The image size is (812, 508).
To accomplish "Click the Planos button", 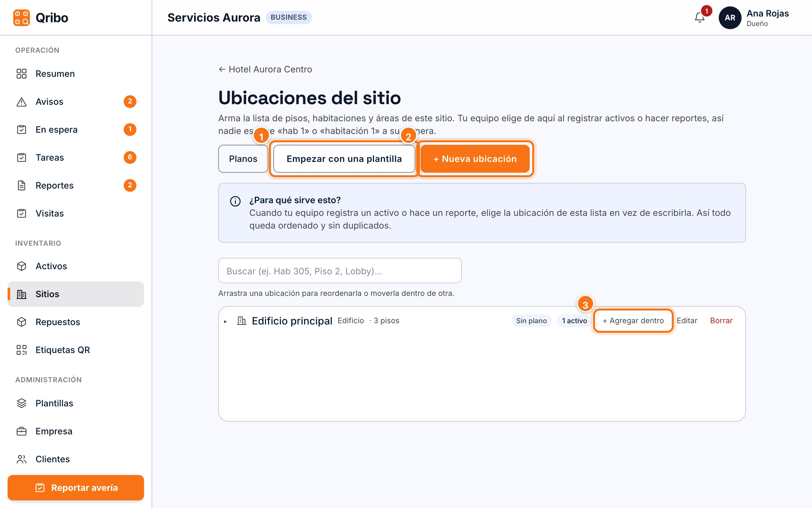I will pyautogui.click(x=243, y=158).
